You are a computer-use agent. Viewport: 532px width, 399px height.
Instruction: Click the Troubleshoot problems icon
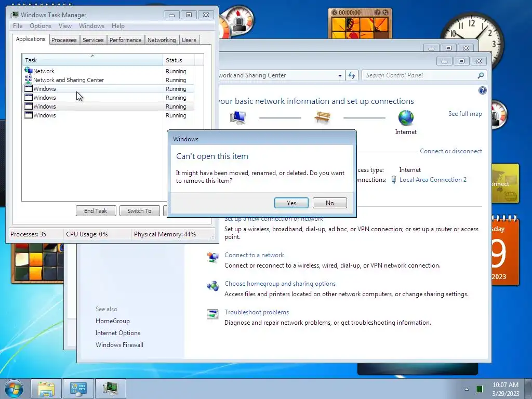point(212,314)
